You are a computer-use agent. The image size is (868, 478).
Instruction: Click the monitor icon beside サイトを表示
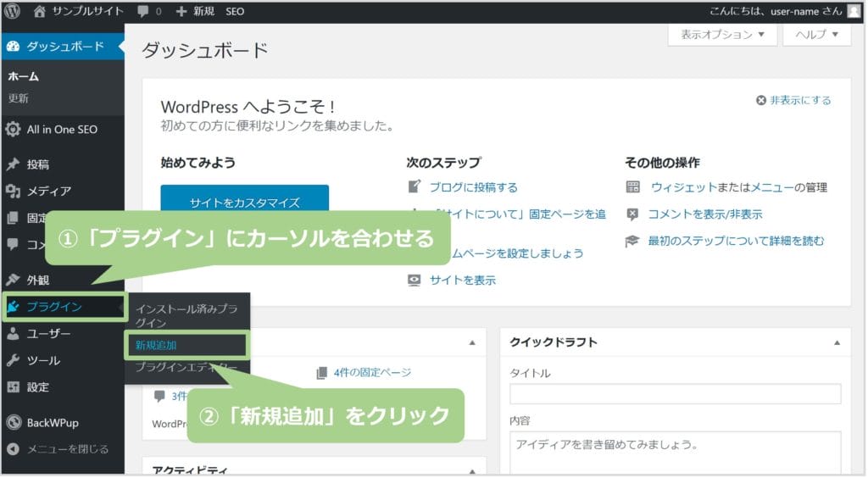click(x=414, y=281)
